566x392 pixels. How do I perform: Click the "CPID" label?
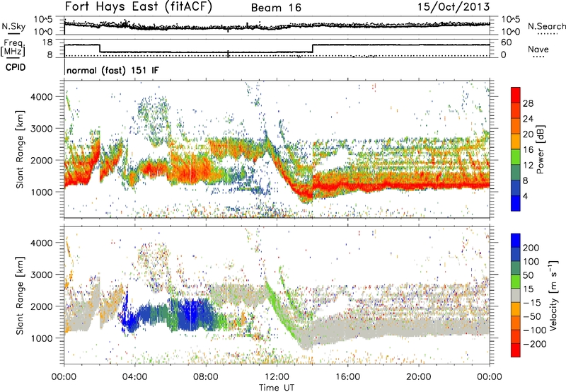coord(16,67)
